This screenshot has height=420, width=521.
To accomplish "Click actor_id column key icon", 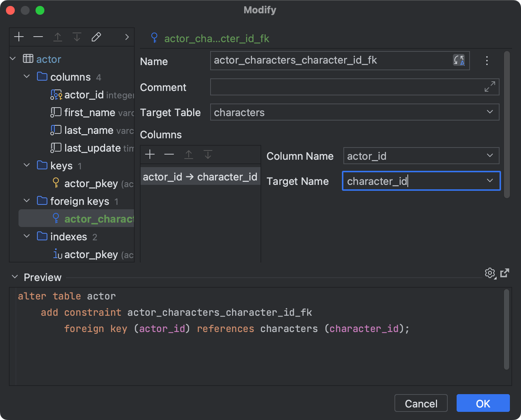I will pyautogui.click(x=56, y=95).
